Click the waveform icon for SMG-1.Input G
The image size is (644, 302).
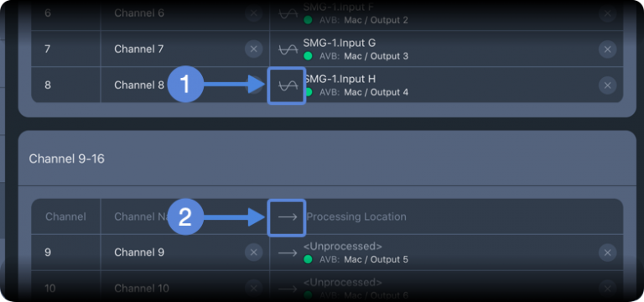point(288,49)
